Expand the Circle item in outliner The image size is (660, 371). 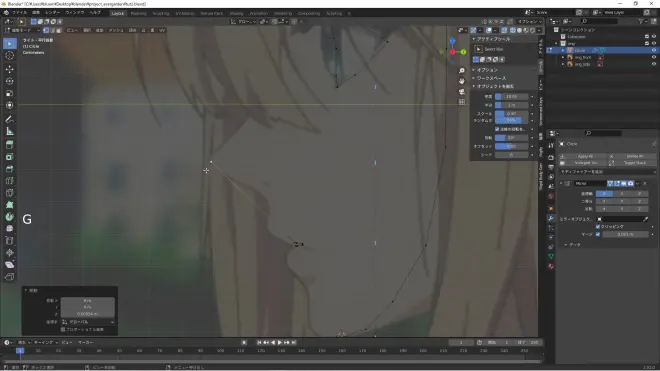click(563, 50)
